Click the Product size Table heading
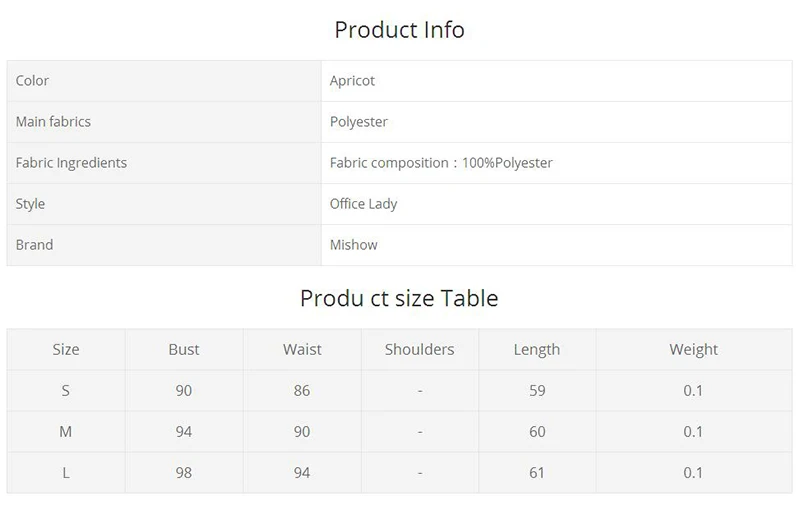Screen dimensions: 800x505 399,298
